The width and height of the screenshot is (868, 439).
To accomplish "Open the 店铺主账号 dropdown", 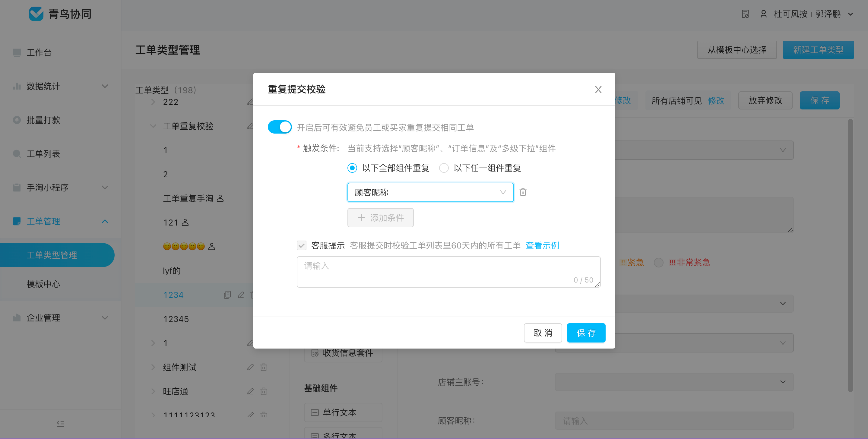I will click(674, 382).
